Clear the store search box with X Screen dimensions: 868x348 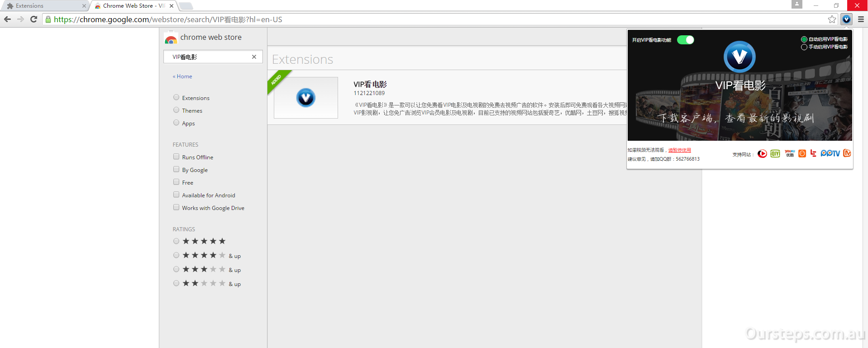pyautogui.click(x=254, y=57)
